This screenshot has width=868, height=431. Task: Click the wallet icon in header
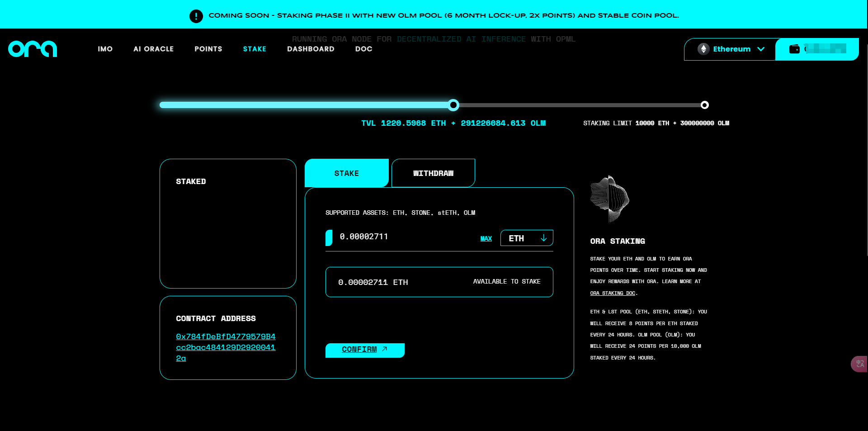(x=794, y=49)
